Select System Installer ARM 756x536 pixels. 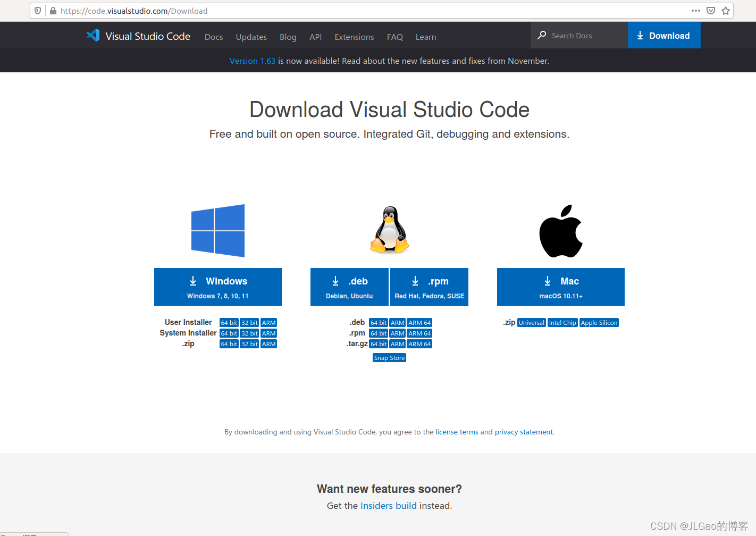pyautogui.click(x=269, y=333)
